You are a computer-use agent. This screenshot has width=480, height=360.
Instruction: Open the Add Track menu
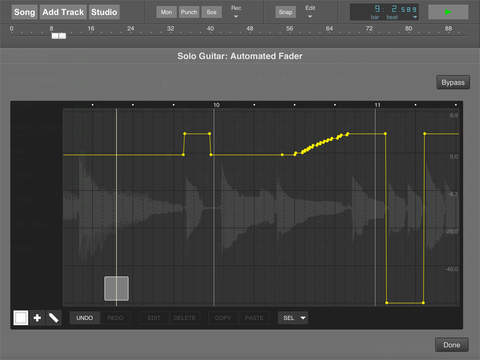coord(63,12)
